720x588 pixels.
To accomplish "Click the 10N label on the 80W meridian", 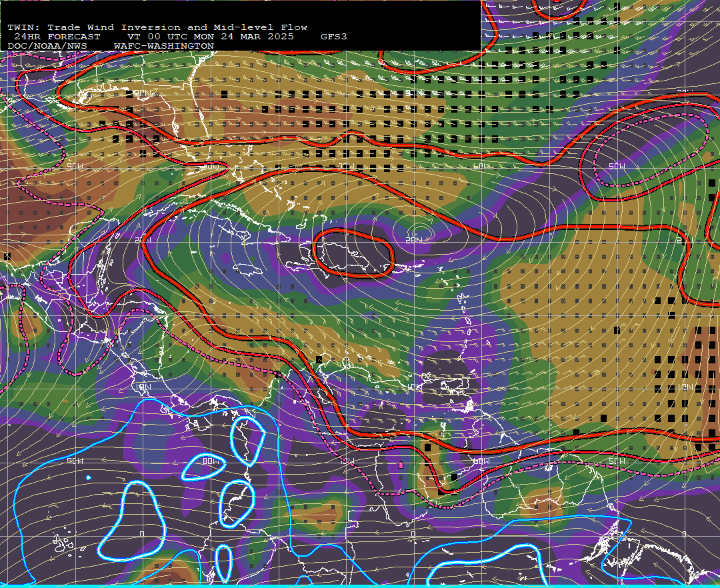I will (x=143, y=387).
